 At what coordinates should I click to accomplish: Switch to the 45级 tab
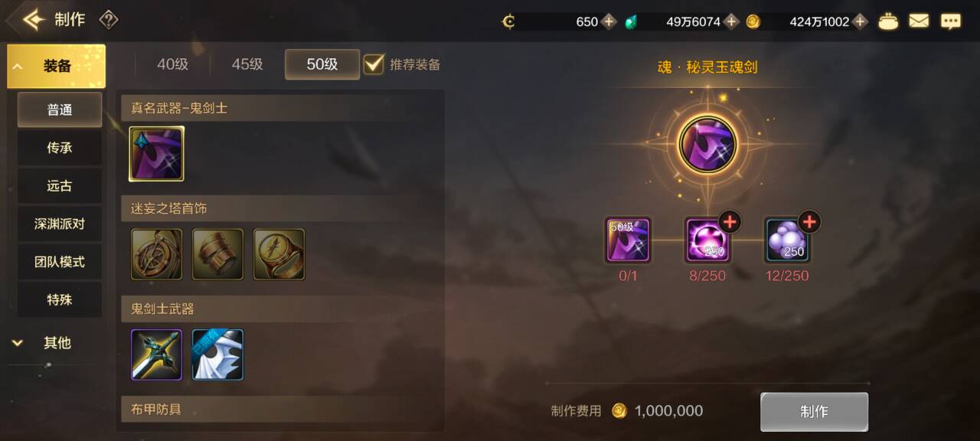(247, 64)
